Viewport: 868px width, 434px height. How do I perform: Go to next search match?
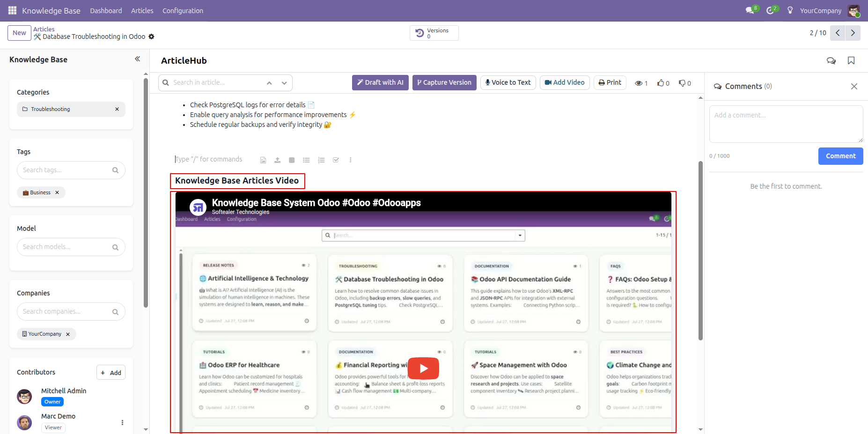[x=284, y=83]
